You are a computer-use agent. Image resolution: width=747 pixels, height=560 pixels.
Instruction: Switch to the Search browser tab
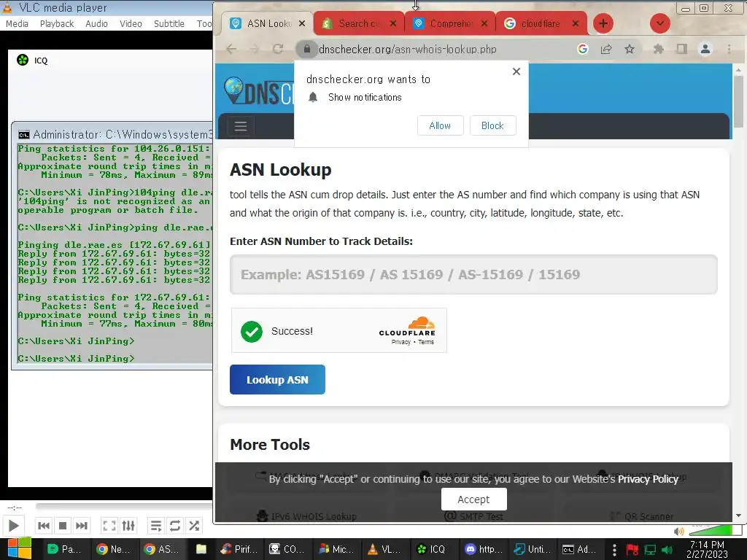point(358,23)
